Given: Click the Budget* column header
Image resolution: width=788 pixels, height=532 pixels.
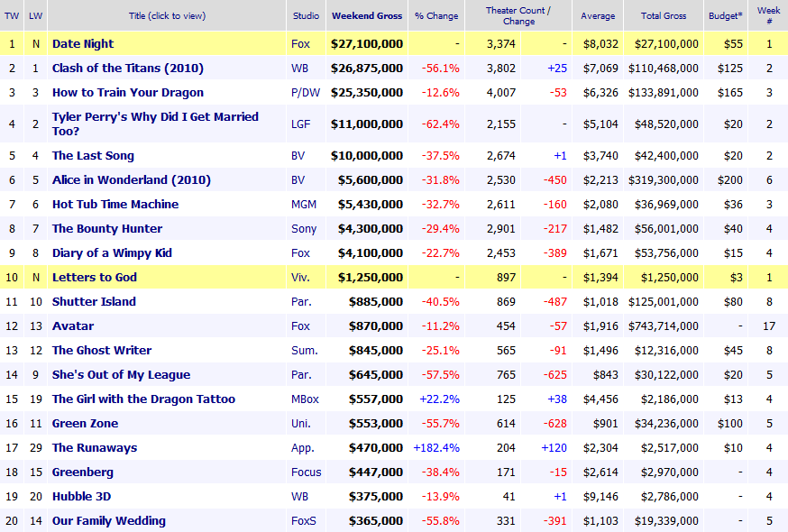Looking at the screenshot, I should (x=725, y=15).
